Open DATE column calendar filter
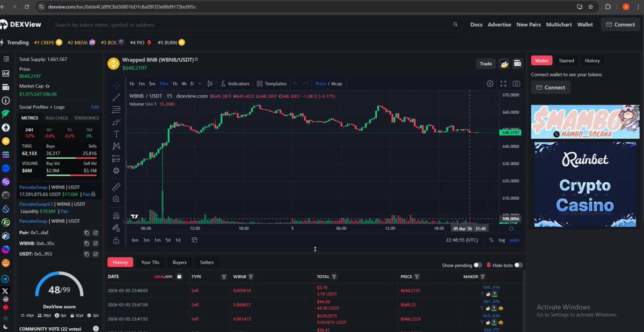 point(179,277)
